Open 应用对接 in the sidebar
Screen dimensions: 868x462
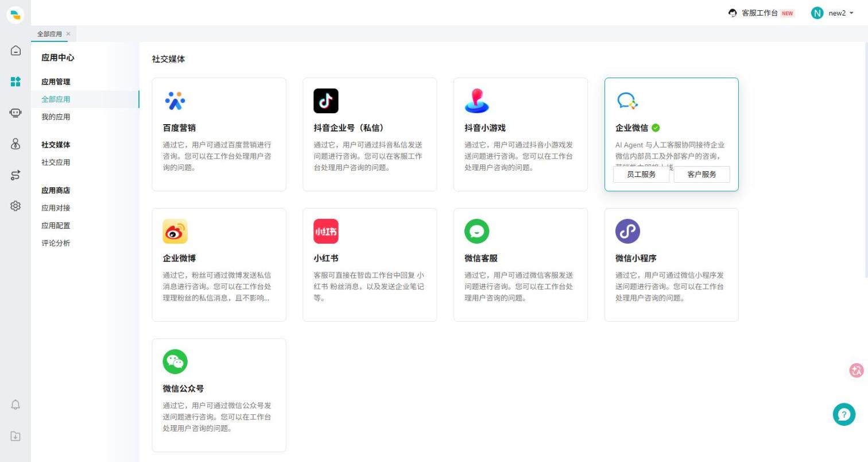[56, 208]
